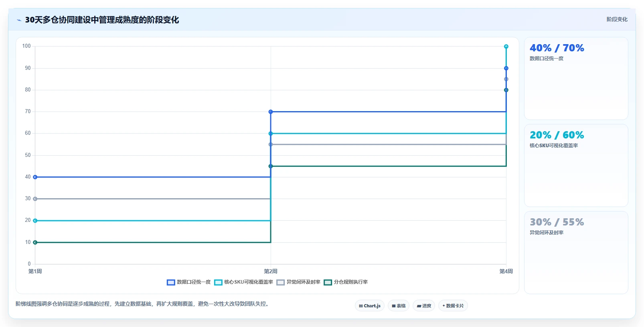Click the green data point at 45 on 第2周

(x=271, y=166)
